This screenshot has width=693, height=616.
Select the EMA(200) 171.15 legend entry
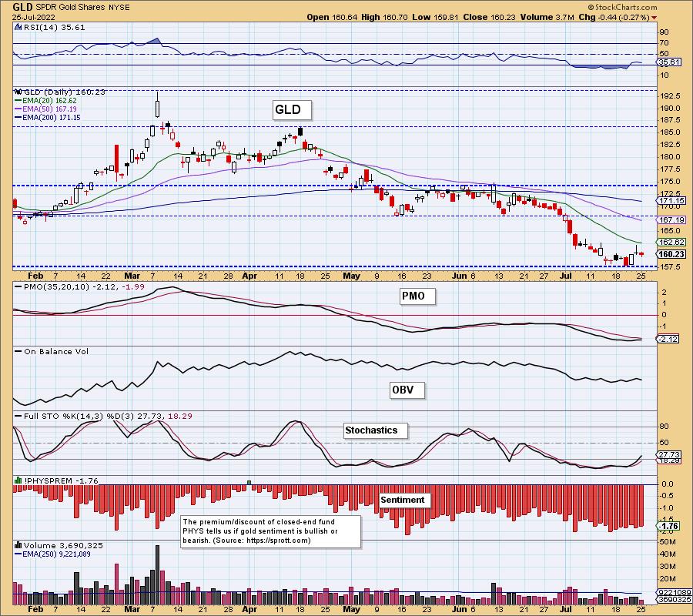tap(48, 118)
